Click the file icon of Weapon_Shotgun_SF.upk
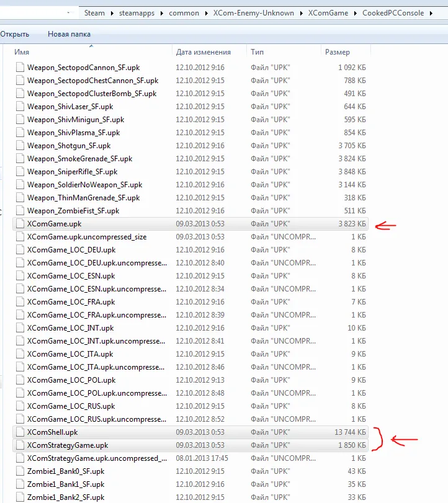Image resolution: width=448 pixels, height=503 pixels. tap(20, 146)
